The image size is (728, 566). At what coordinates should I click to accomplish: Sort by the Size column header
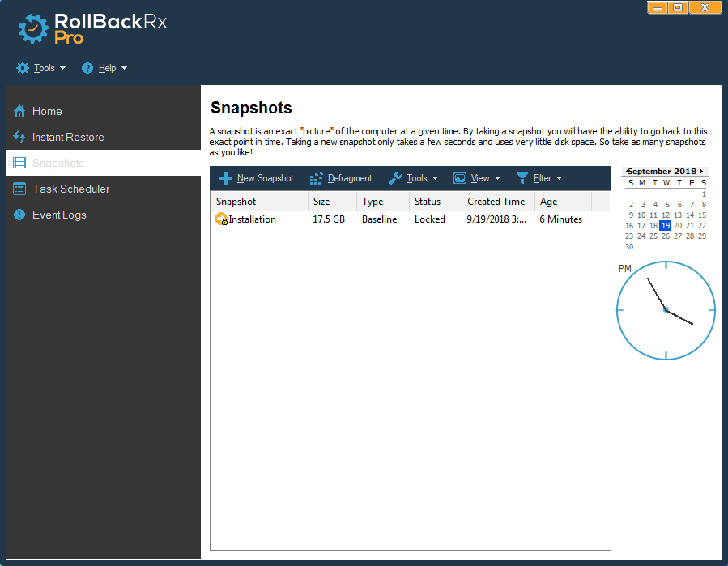pyautogui.click(x=332, y=202)
